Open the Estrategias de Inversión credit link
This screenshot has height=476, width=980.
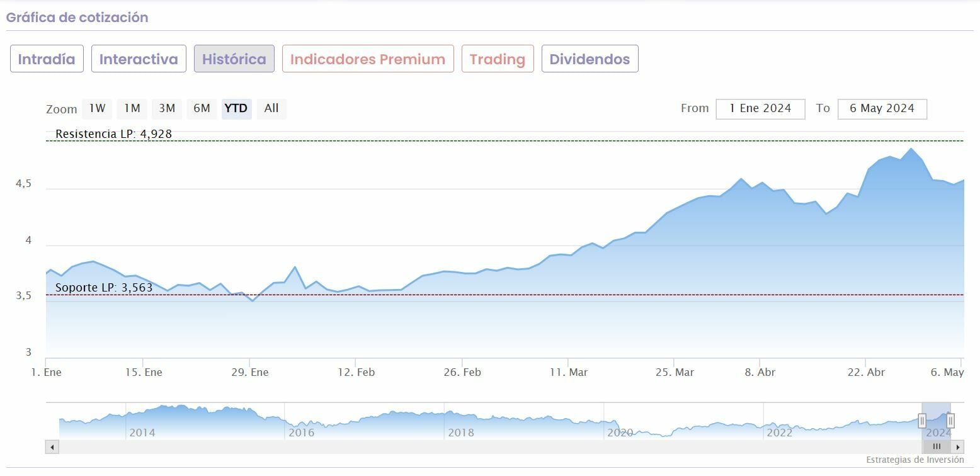pos(914,460)
